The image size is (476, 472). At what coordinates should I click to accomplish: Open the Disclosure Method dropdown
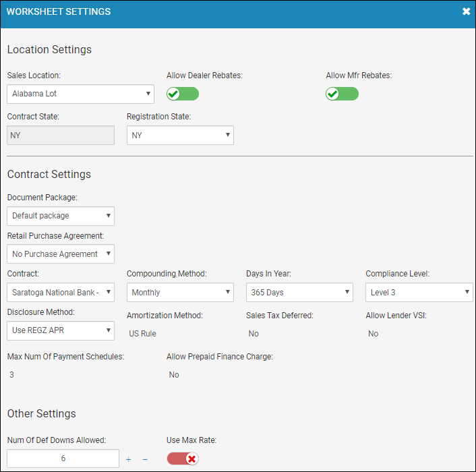61,330
